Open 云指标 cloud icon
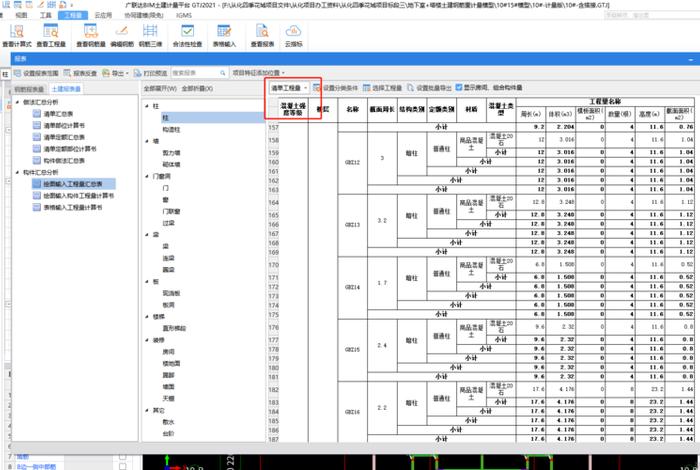Image resolution: width=700 pixels, height=470 pixels. click(x=293, y=36)
